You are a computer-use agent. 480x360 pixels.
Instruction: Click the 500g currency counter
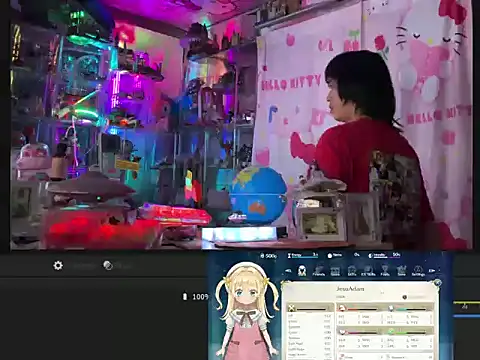click(x=268, y=256)
